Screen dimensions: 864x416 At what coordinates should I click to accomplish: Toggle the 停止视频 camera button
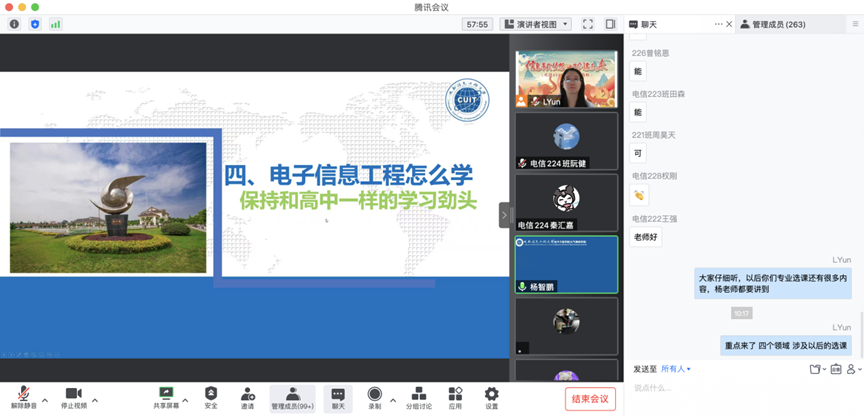pos(73,394)
